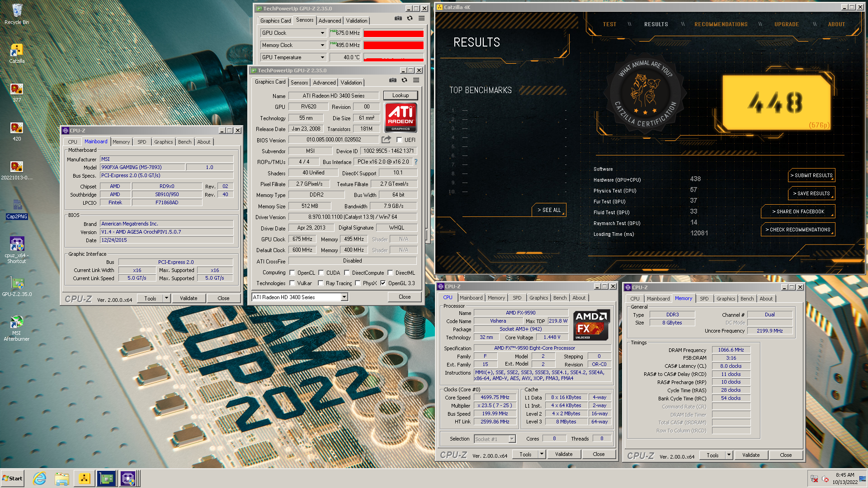Switch to GPU-Z on the taskbar
The image size is (868, 488).
coord(106,479)
